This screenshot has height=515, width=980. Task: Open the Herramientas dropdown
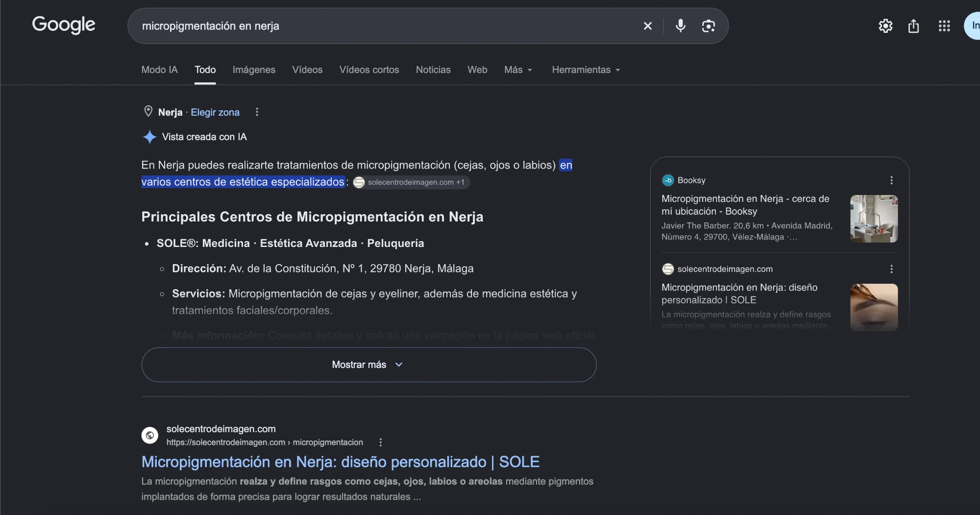(586, 70)
